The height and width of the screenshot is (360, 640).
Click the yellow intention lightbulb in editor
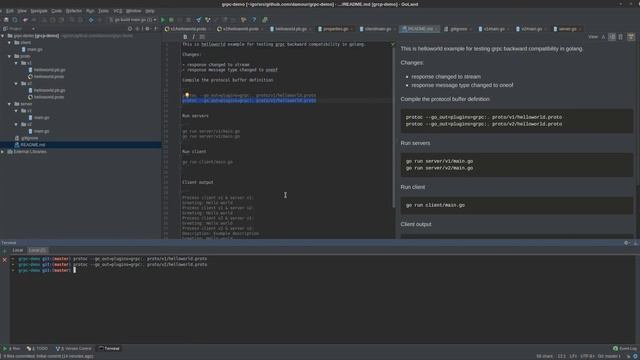(x=187, y=95)
